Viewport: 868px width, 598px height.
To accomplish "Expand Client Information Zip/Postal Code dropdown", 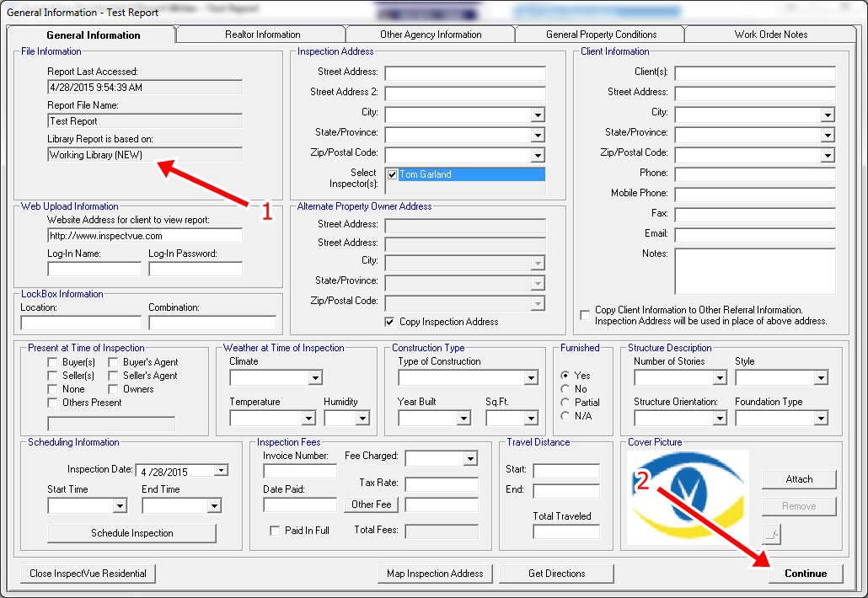I will [828, 156].
